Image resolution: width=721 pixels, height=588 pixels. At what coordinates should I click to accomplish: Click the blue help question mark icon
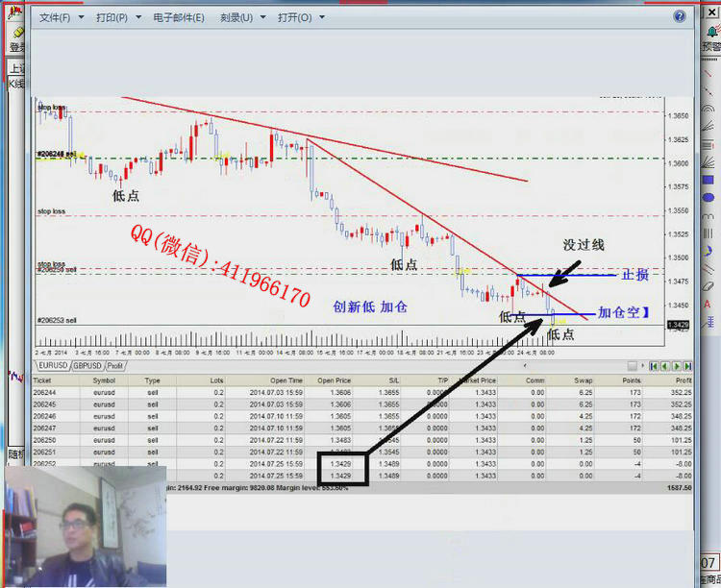pos(680,17)
